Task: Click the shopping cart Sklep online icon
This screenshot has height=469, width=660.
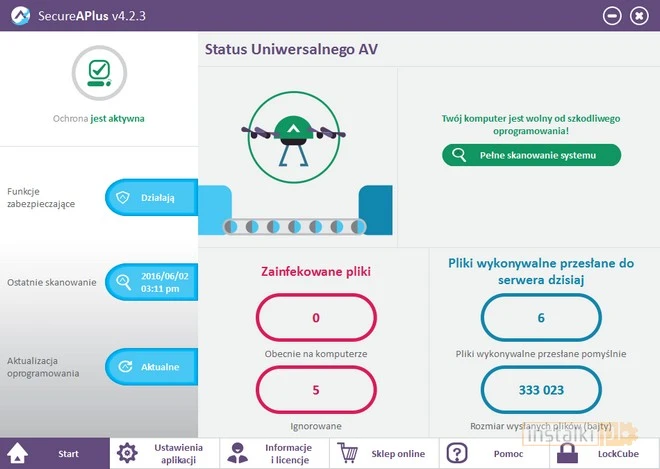Action: coord(347,453)
